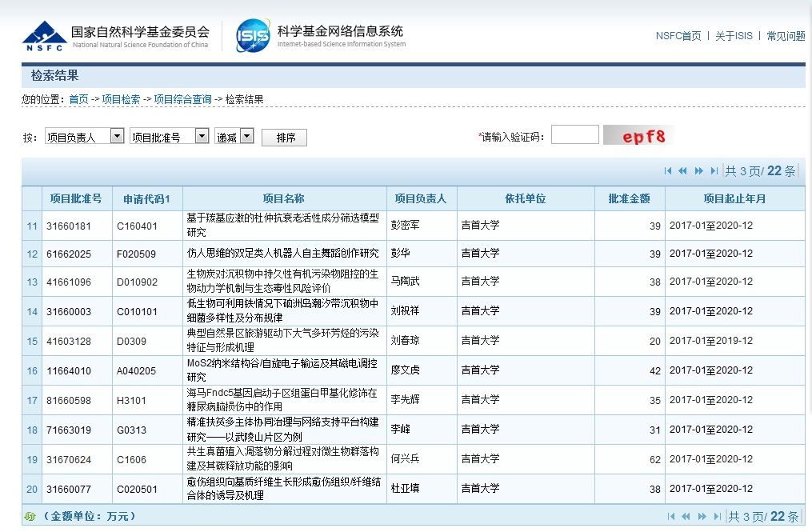Open 常见问题 link
The width and height of the screenshot is (812, 532).
coord(786,36)
